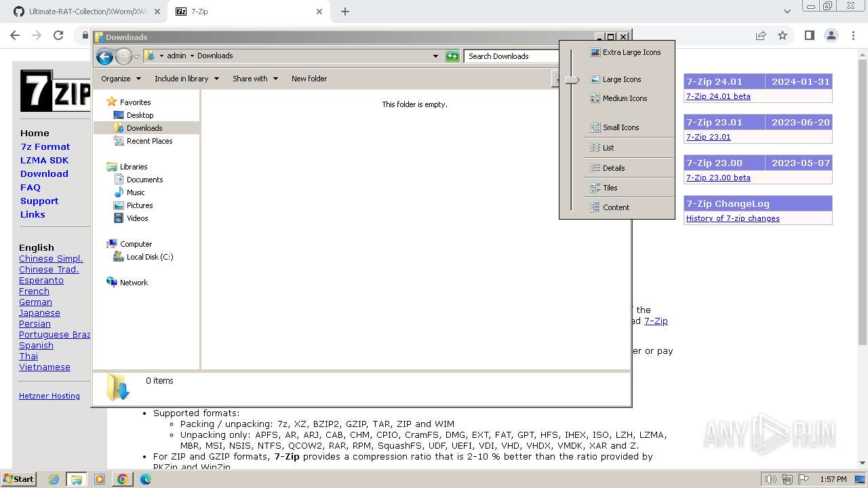Open the Organize dropdown menu
Viewport: 868px width, 488px height.
click(121, 79)
